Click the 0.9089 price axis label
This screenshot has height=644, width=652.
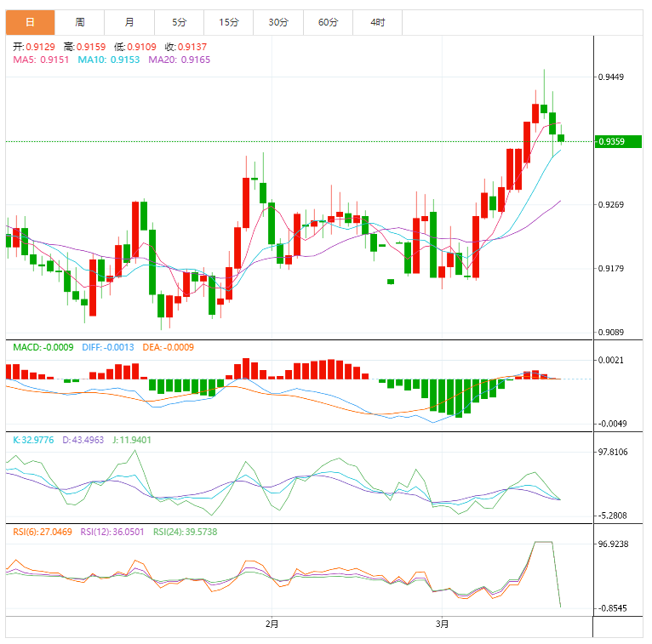coord(611,333)
